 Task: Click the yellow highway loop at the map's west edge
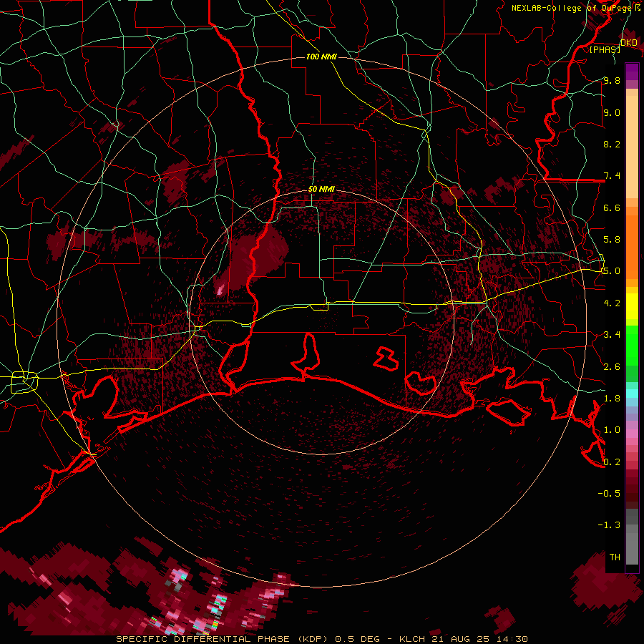24,381
